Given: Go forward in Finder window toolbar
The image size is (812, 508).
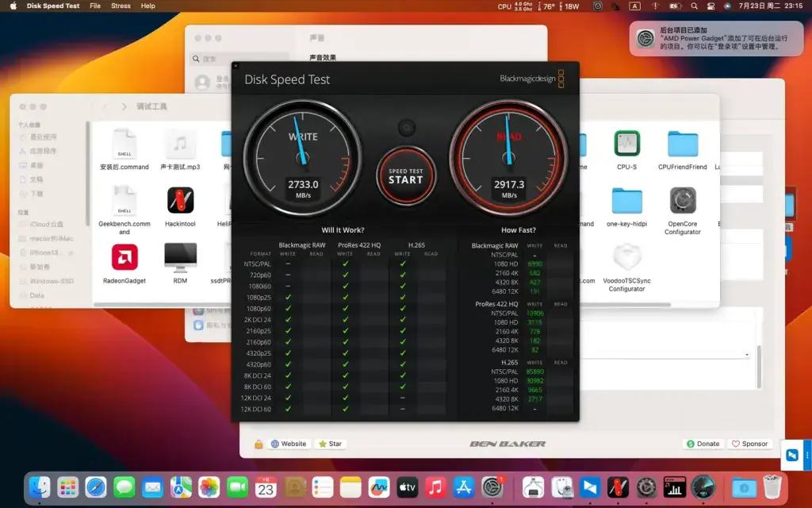Looking at the screenshot, I should coord(124,106).
